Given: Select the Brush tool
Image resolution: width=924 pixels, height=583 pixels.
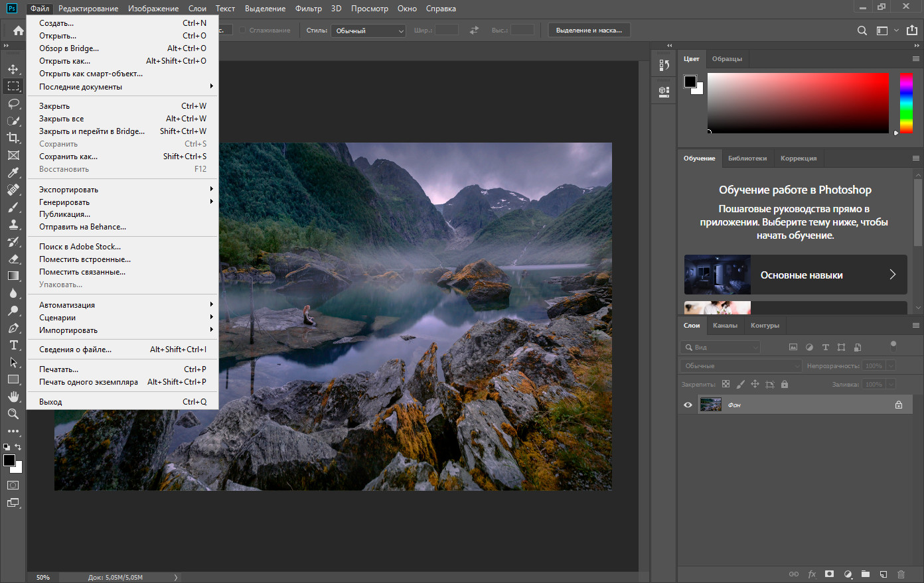Looking at the screenshot, I should (x=13, y=207).
